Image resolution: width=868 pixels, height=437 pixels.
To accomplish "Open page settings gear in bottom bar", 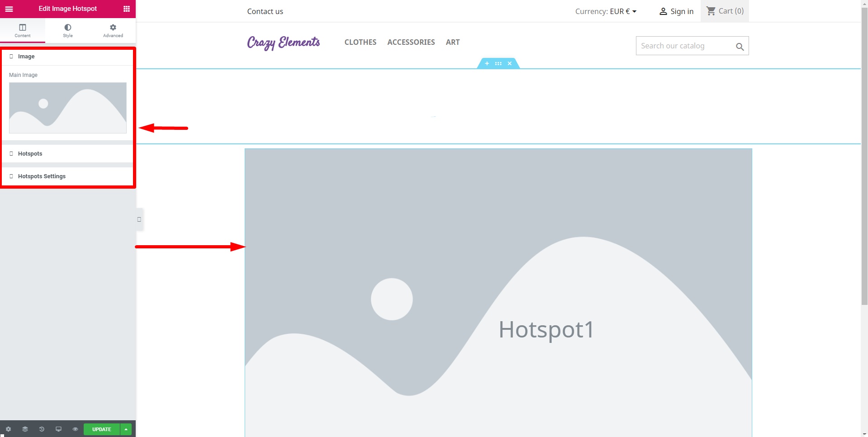I will [x=8, y=429].
